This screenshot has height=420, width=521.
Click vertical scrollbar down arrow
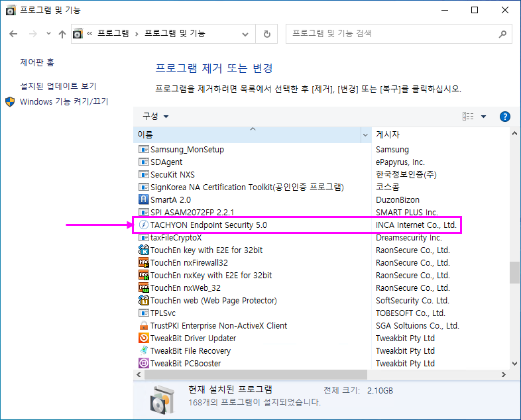[514, 364]
